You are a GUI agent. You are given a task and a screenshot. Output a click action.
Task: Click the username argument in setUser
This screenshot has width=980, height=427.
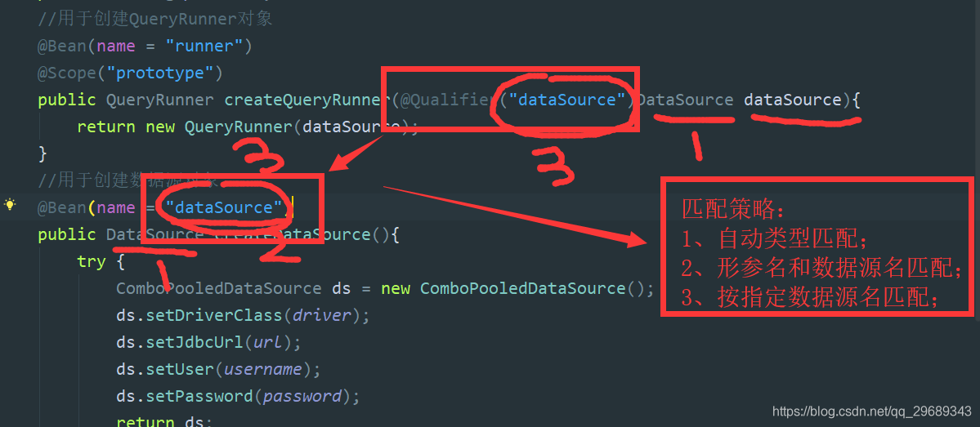262,369
